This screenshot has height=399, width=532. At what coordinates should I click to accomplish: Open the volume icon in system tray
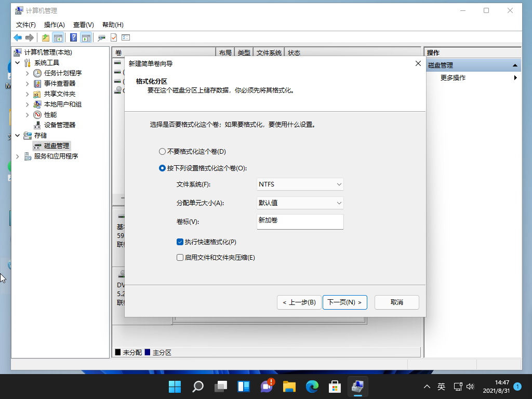(470, 387)
